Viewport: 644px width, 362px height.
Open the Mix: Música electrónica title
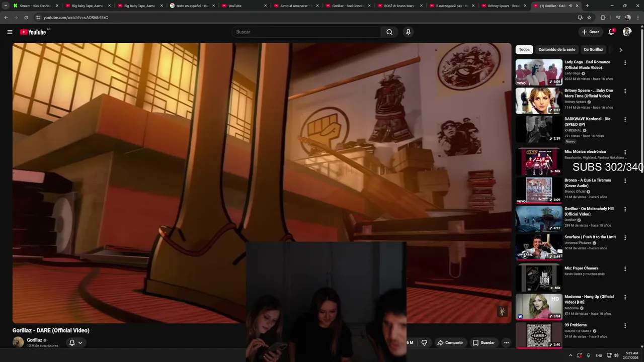click(585, 152)
